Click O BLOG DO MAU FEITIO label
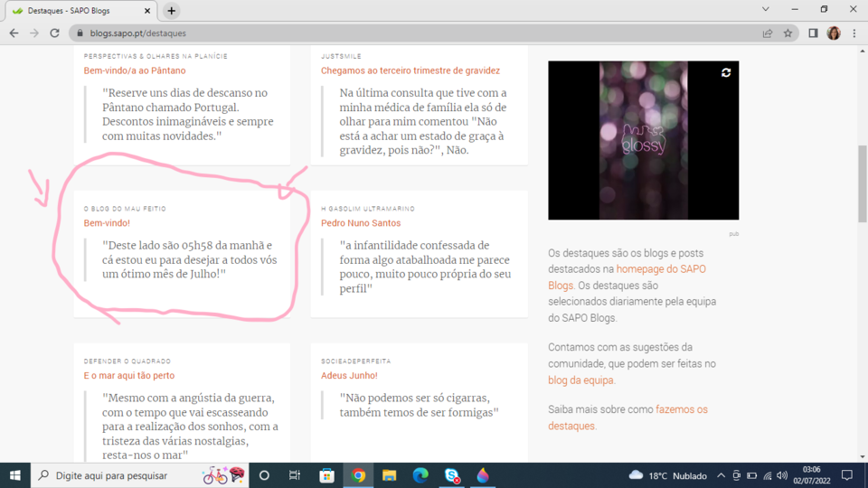Image resolution: width=868 pixels, height=488 pixels. point(125,209)
